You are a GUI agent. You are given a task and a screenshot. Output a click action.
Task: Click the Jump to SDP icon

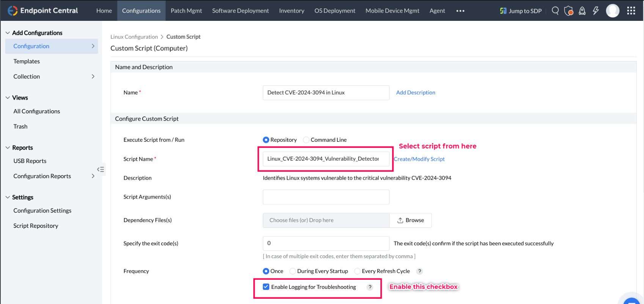tap(503, 11)
